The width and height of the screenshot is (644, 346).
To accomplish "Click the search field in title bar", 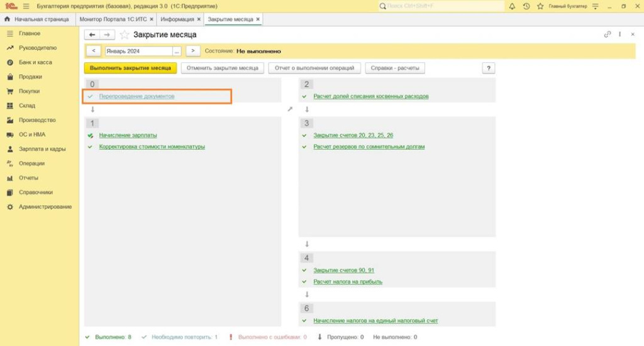I will (x=443, y=6).
